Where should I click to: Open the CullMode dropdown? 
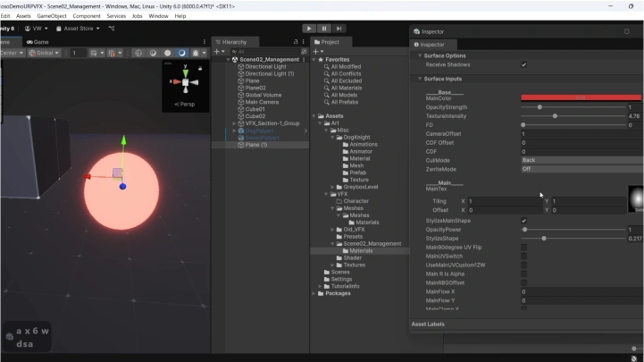coord(582,160)
